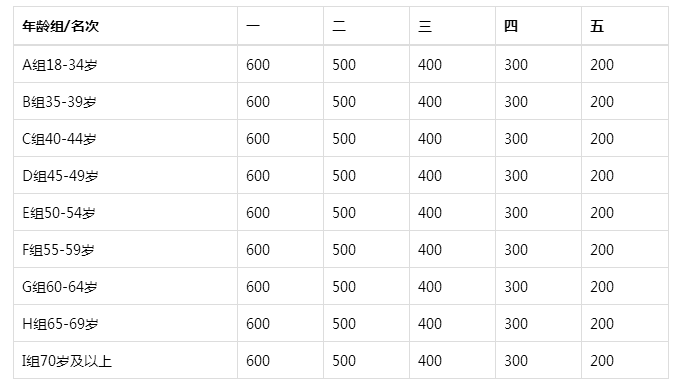Select the 600 cell in A组 row
The height and width of the screenshot is (387, 681).
pos(258,65)
